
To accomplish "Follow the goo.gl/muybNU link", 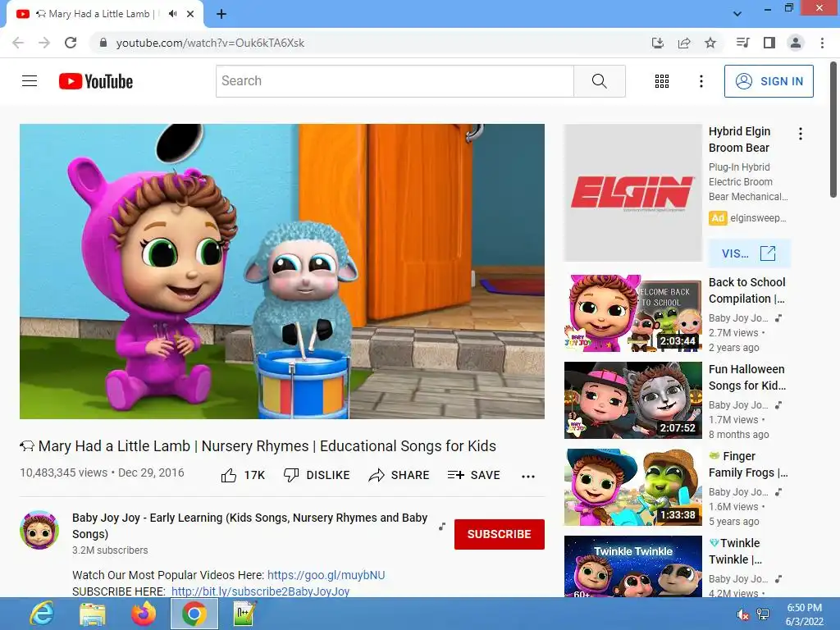I will 326,575.
